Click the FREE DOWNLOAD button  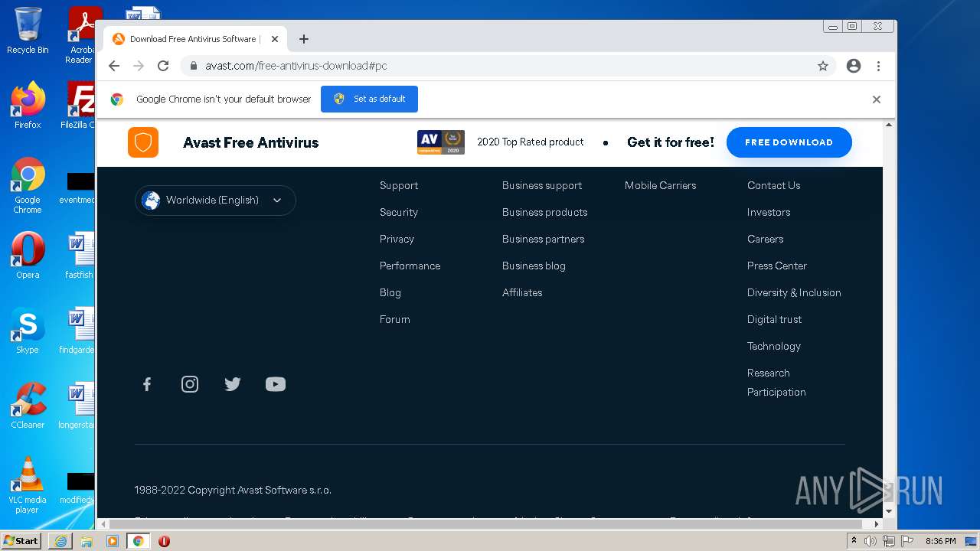point(789,142)
